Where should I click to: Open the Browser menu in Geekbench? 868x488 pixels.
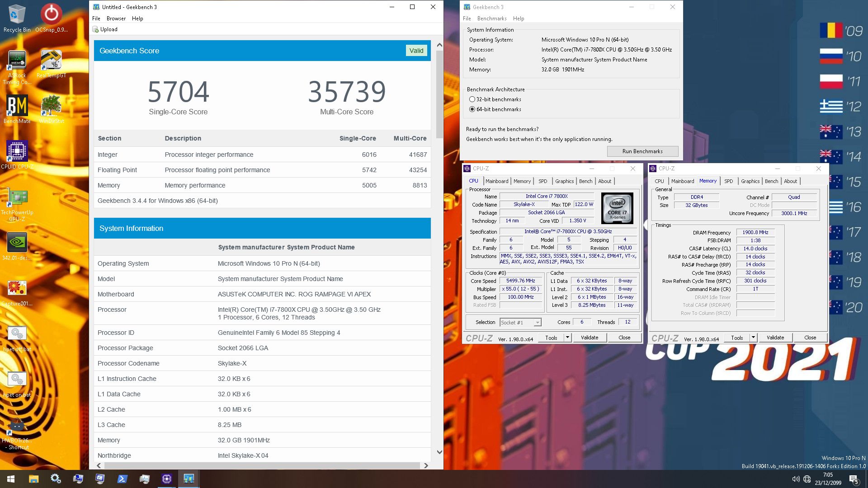[116, 19]
